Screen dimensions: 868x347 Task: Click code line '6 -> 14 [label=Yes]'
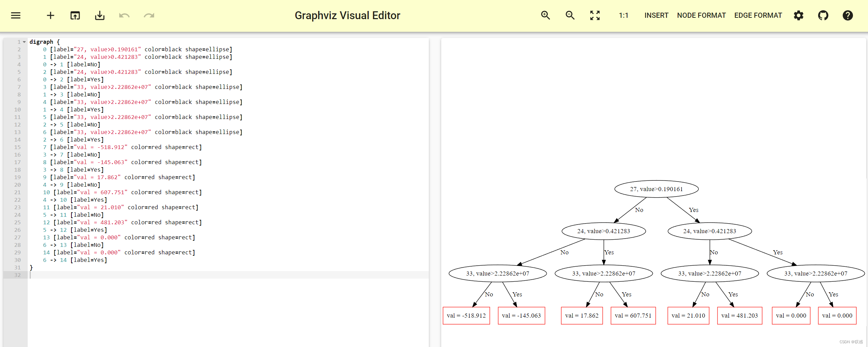coord(75,260)
